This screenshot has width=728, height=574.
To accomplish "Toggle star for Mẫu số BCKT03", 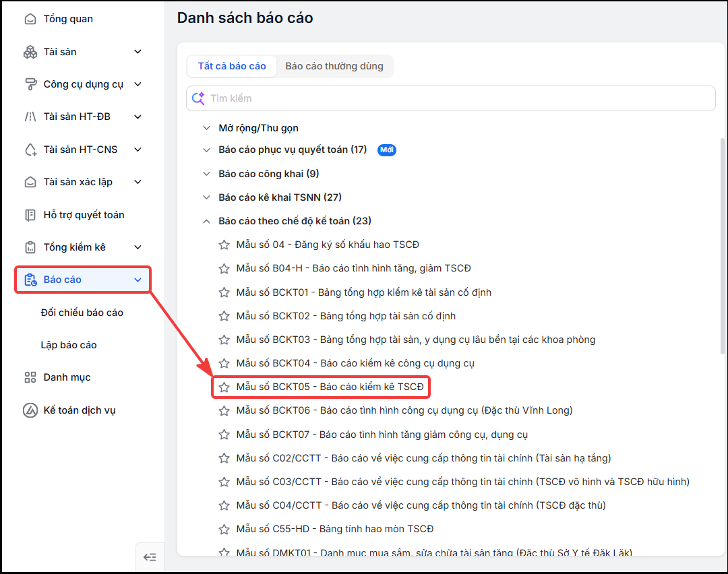I will coord(224,340).
